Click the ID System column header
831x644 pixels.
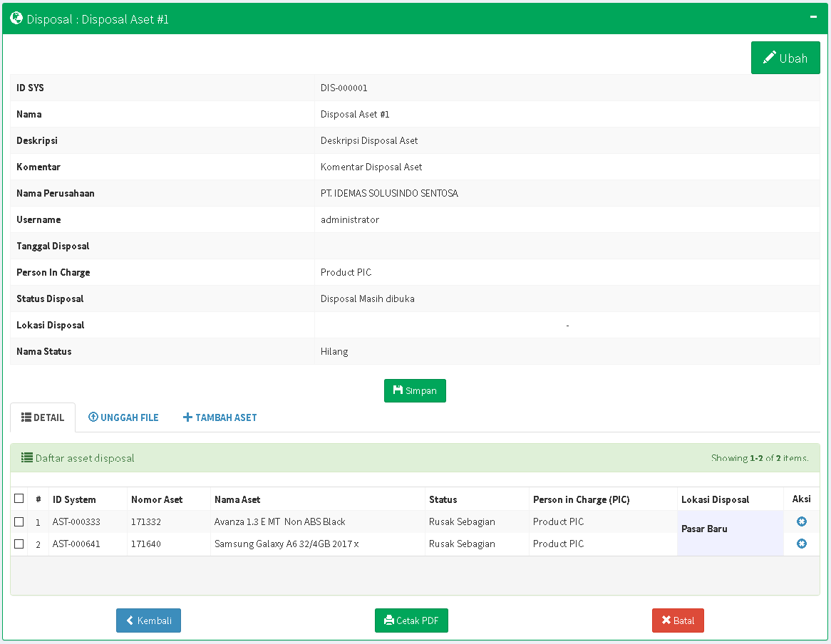(x=74, y=499)
